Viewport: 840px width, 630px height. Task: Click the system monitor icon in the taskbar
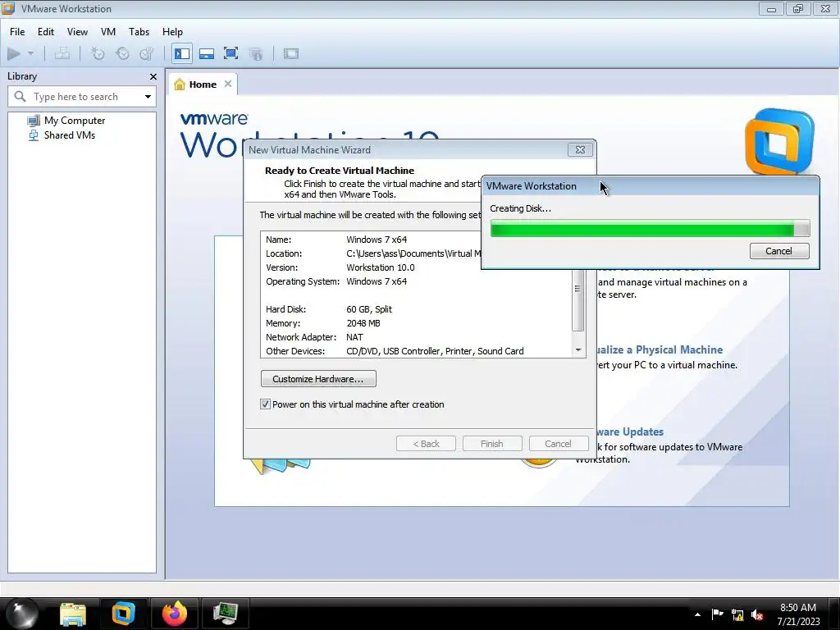coord(225,614)
